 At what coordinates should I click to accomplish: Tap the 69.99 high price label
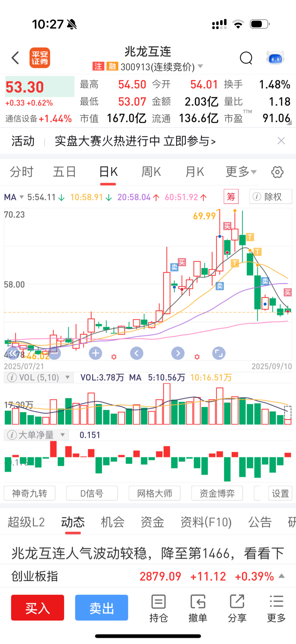pos(204,216)
